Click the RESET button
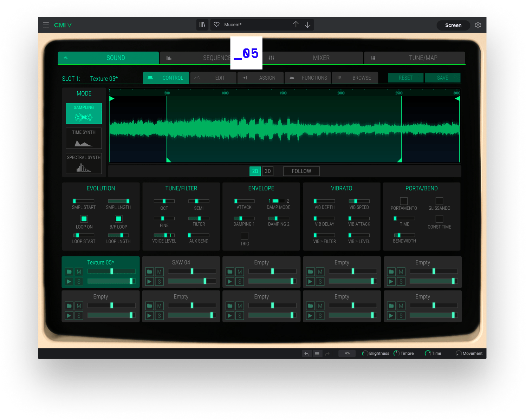 pos(405,78)
